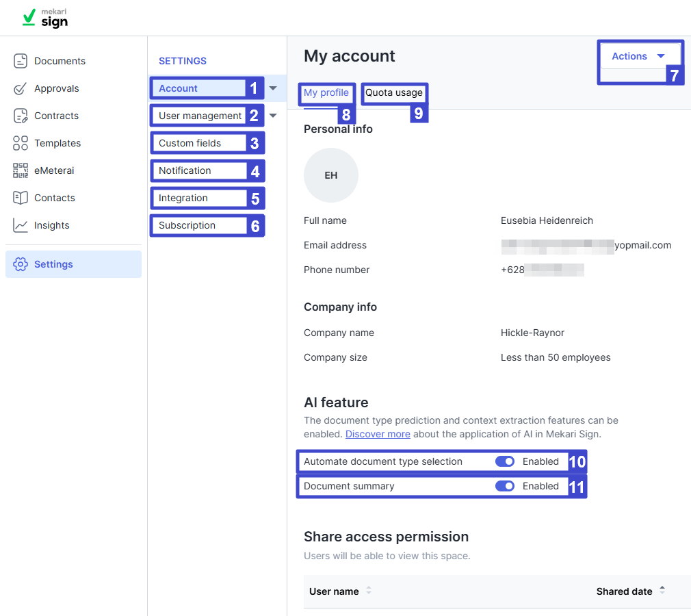Click the Templates grid icon
691x616 pixels.
click(x=21, y=143)
